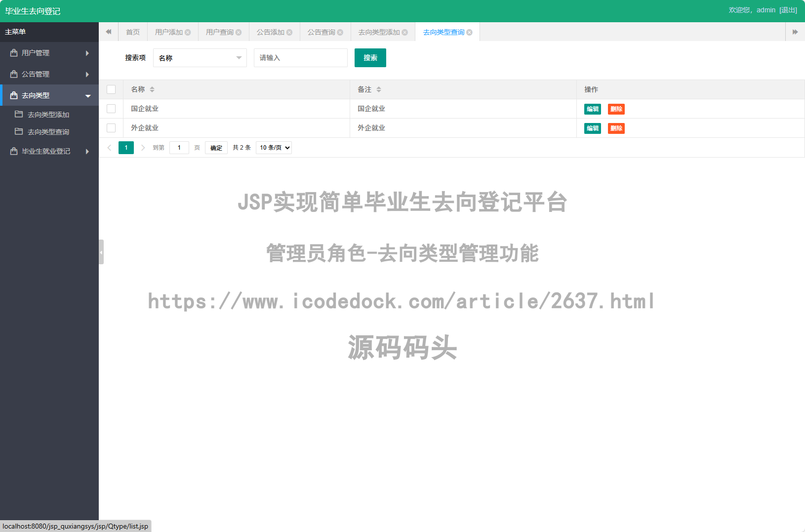Switch to the 首页 tab
This screenshot has width=805, height=532.
[x=132, y=32]
